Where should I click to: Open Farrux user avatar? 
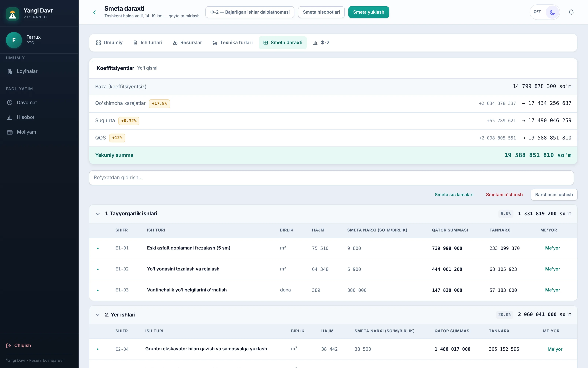(x=14, y=40)
